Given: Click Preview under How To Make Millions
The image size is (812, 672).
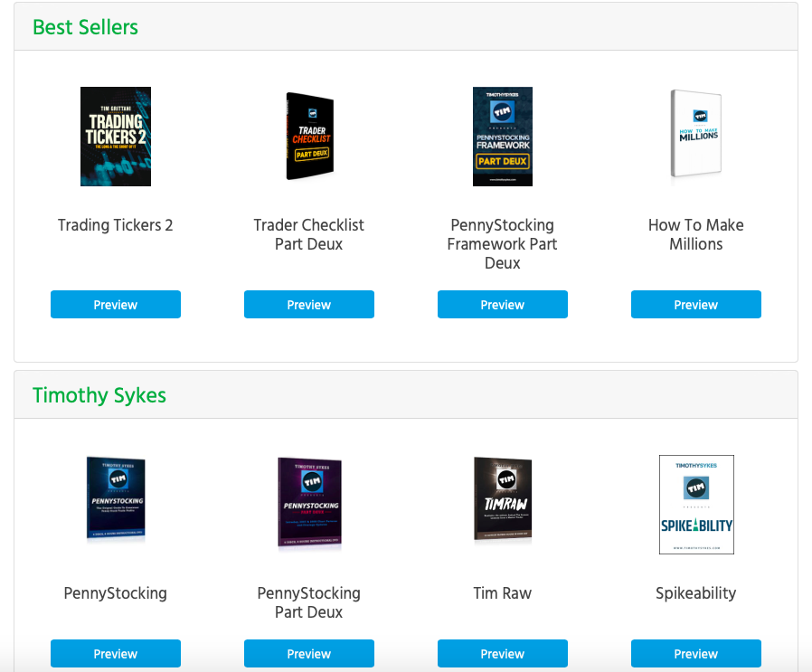Looking at the screenshot, I should click(x=696, y=305).
